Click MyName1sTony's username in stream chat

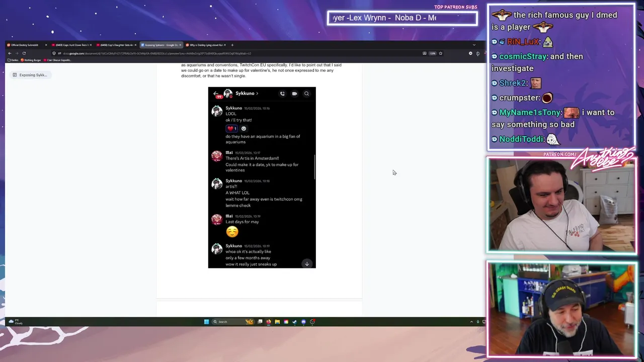pos(530,113)
